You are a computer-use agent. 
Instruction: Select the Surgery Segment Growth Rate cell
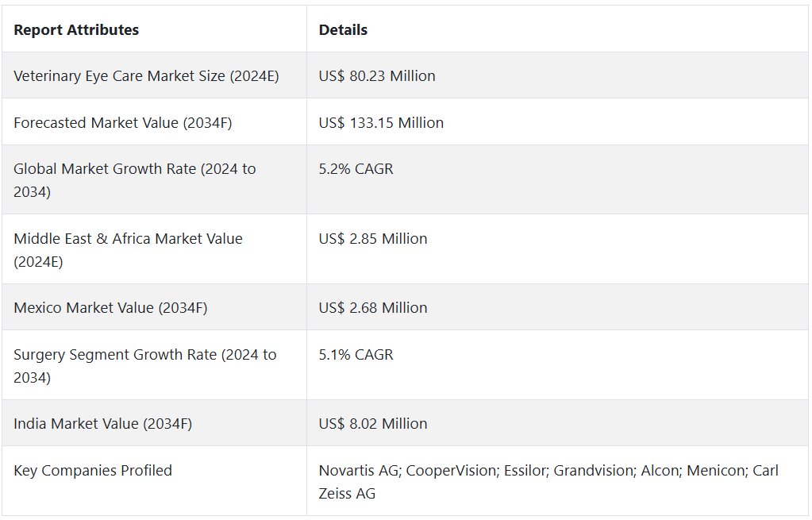tap(144, 365)
